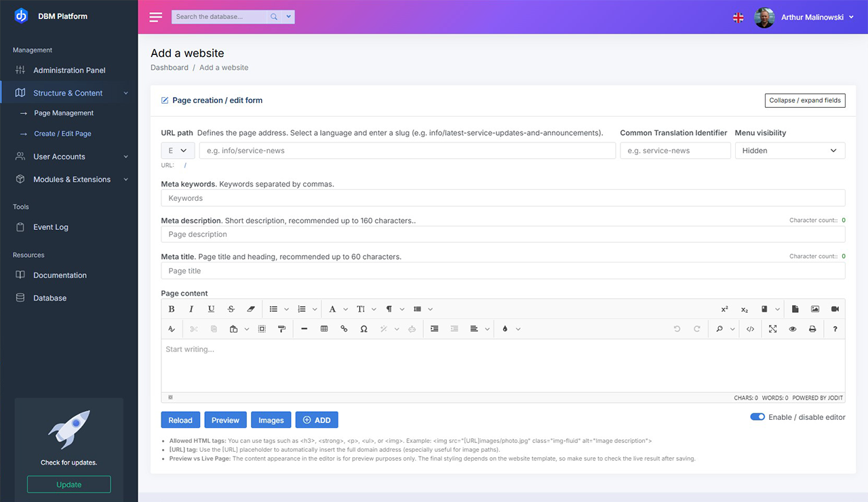Image resolution: width=868 pixels, height=502 pixels.
Task: Click the insert image icon
Action: 815,309
